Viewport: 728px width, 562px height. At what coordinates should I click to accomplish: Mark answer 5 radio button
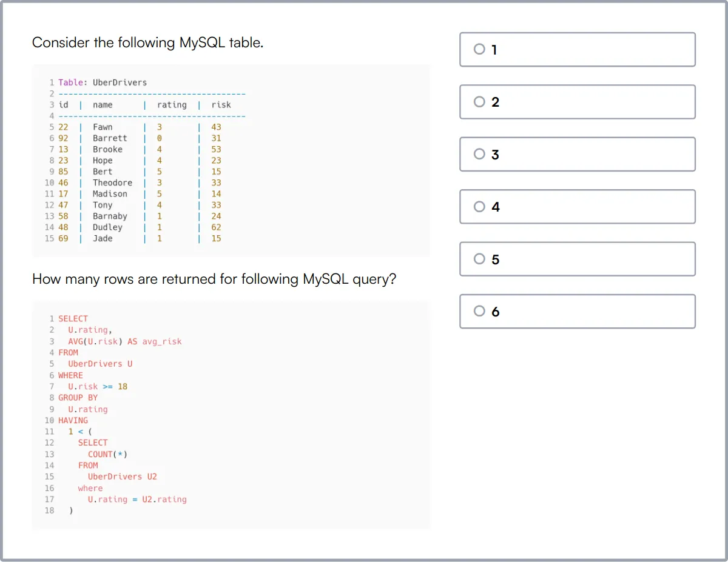click(x=479, y=259)
